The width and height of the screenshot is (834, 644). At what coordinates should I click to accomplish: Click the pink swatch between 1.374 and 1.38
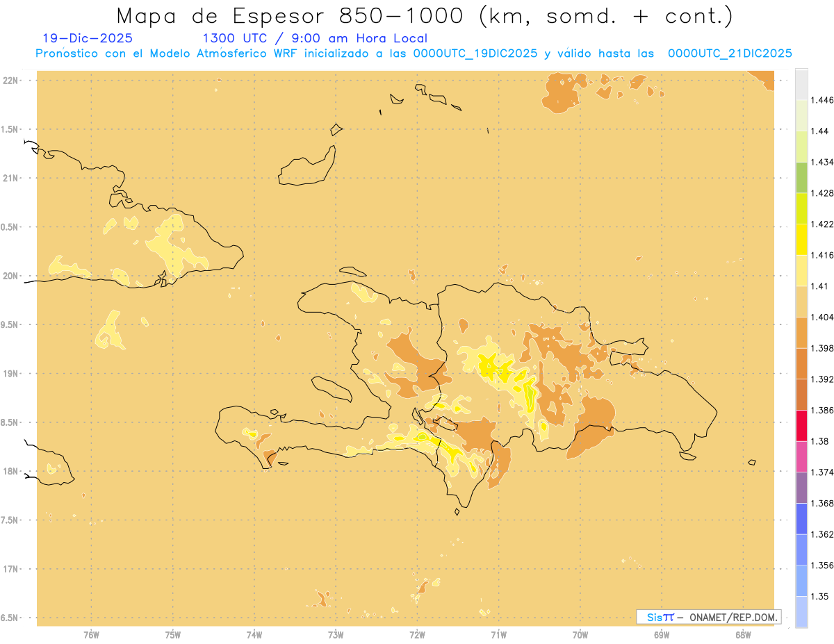tap(801, 456)
